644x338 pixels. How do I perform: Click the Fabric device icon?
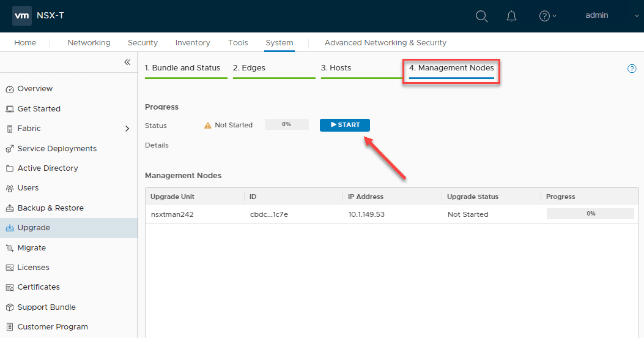click(9, 129)
